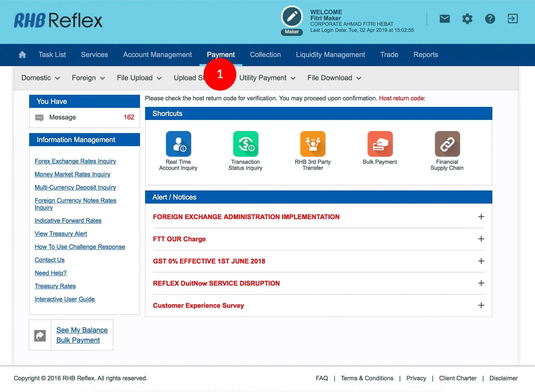Open the Transaction Status Inquiry shortcut icon

tap(246, 144)
